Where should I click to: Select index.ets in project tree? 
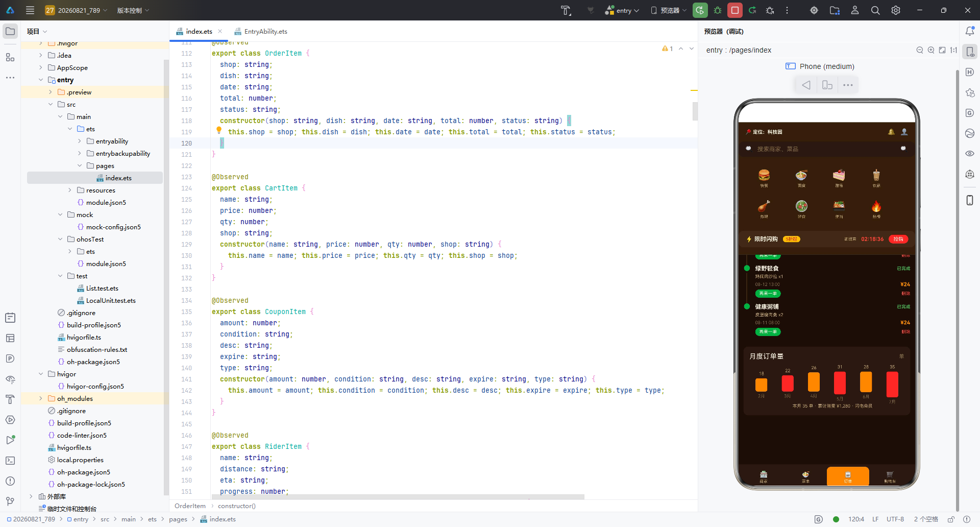(95, 178)
